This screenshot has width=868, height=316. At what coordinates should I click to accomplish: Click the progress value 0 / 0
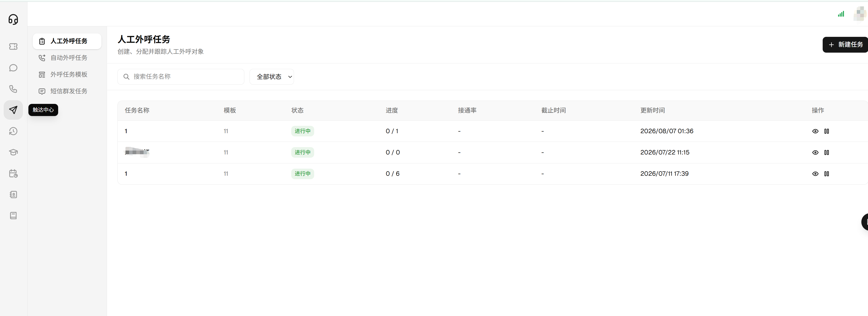click(x=393, y=152)
